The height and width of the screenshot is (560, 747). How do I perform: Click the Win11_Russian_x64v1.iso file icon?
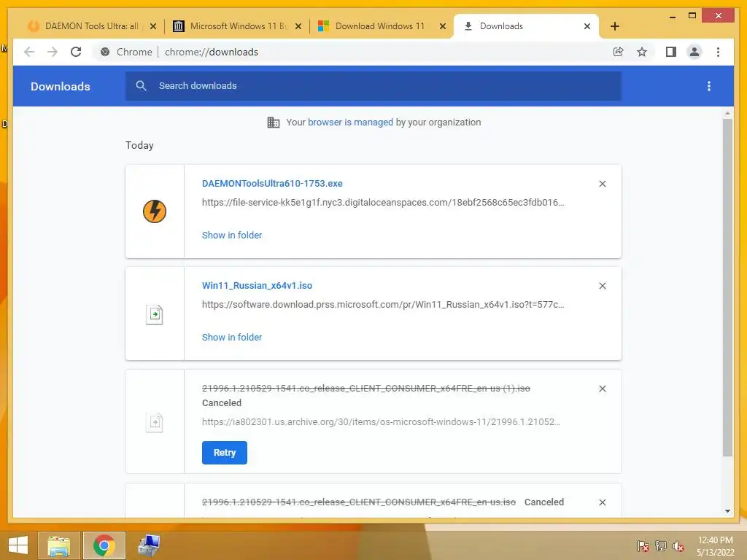[155, 314]
